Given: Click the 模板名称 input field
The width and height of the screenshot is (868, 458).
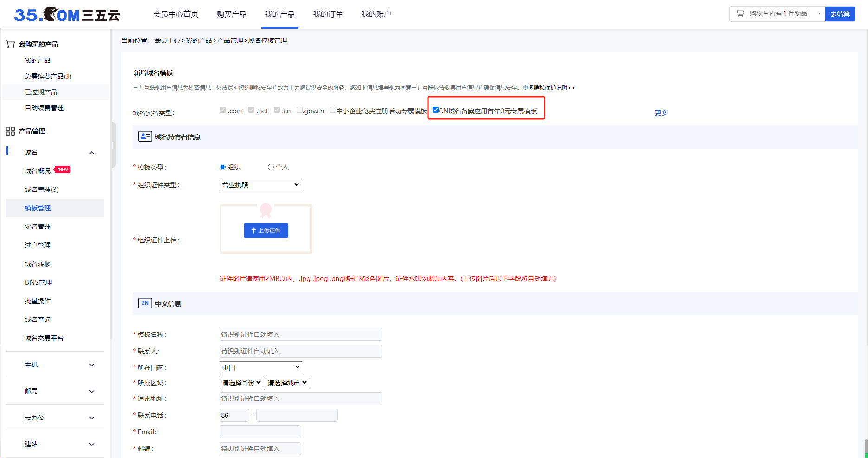Looking at the screenshot, I should 301,334.
